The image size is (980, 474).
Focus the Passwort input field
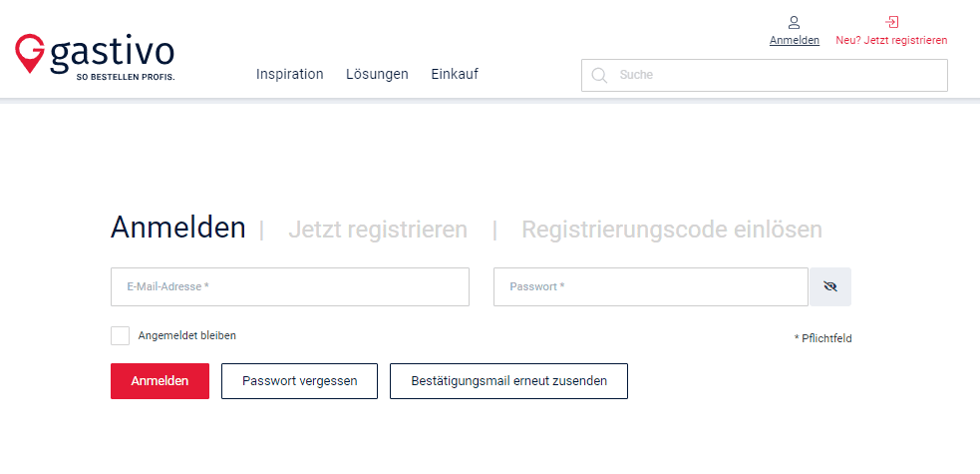coord(651,287)
